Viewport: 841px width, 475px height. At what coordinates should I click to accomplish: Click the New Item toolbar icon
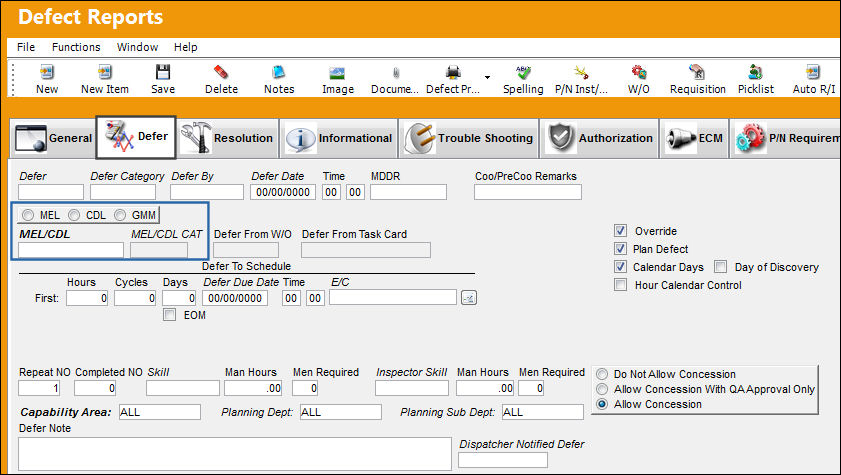[x=105, y=72]
